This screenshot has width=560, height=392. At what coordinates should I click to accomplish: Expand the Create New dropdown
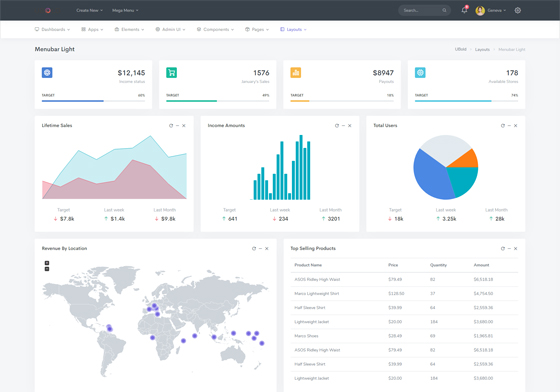[x=89, y=10]
